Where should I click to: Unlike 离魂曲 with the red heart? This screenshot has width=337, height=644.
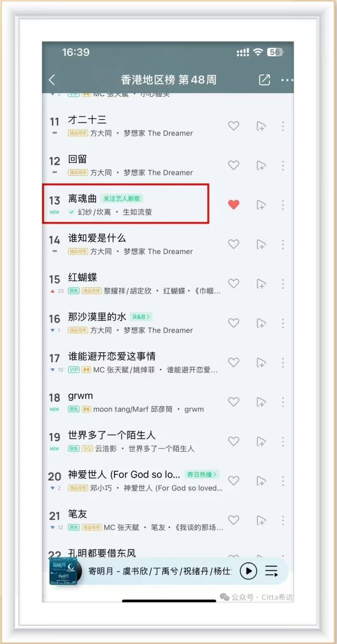coord(233,205)
